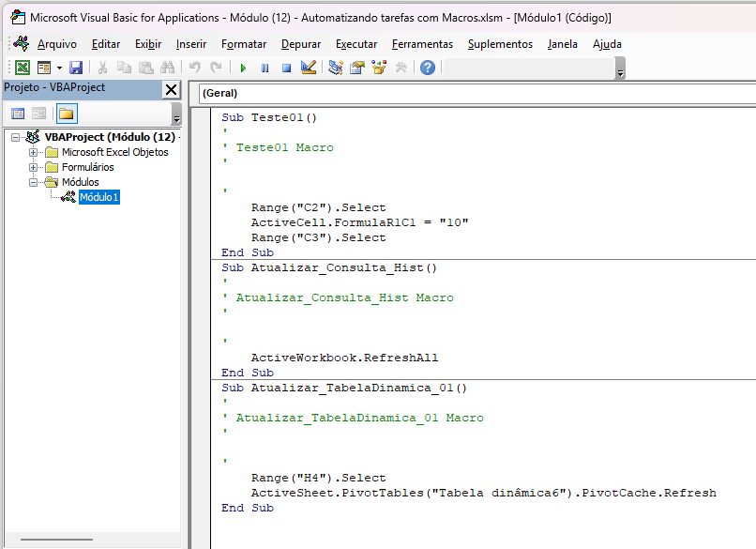The height and width of the screenshot is (549, 756).
Task: Toggle Design Mode icon in toolbar
Action: point(309,68)
